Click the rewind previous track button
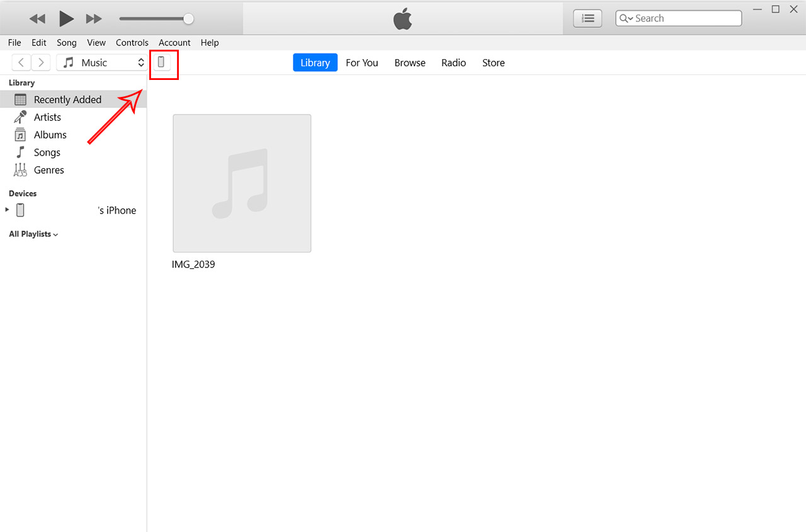The width and height of the screenshot is (806, 532). coord(37,19)
